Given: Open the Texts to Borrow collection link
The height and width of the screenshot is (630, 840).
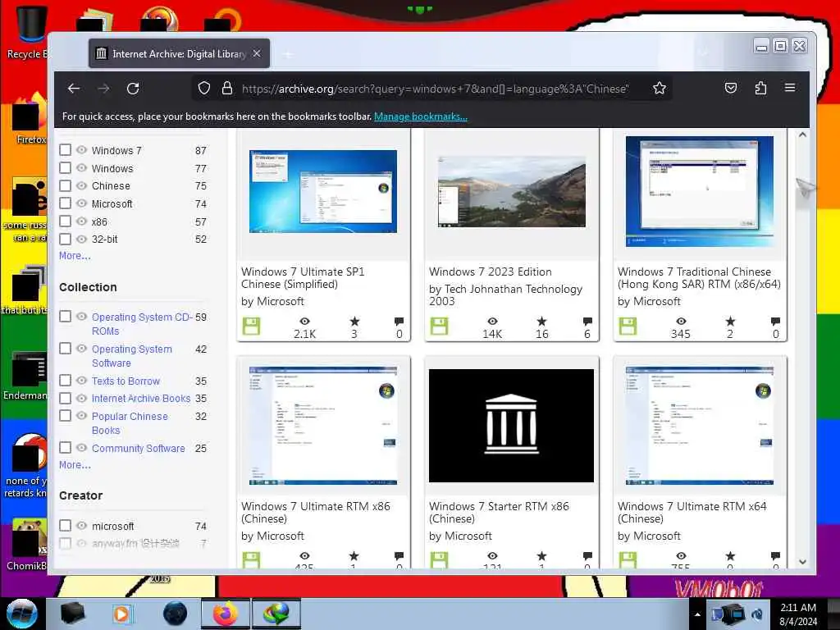Looking at the screenshot, I should [126, 381].
